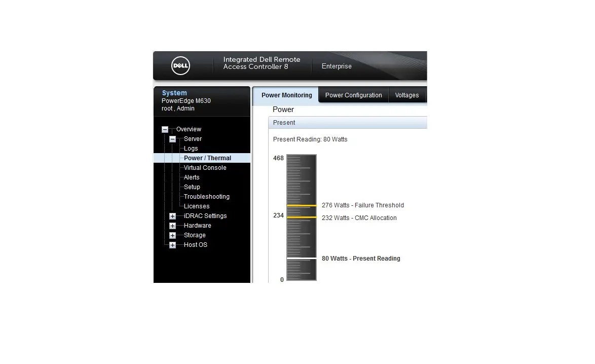595x364 pixels.
Task: Collapse the Overview tree node
Action: pos(165,129)
